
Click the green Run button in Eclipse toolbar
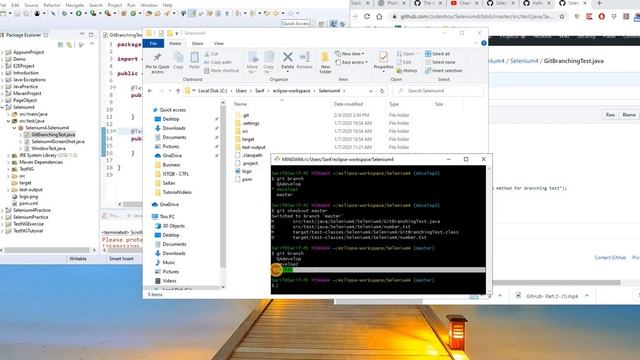(79, 13)
